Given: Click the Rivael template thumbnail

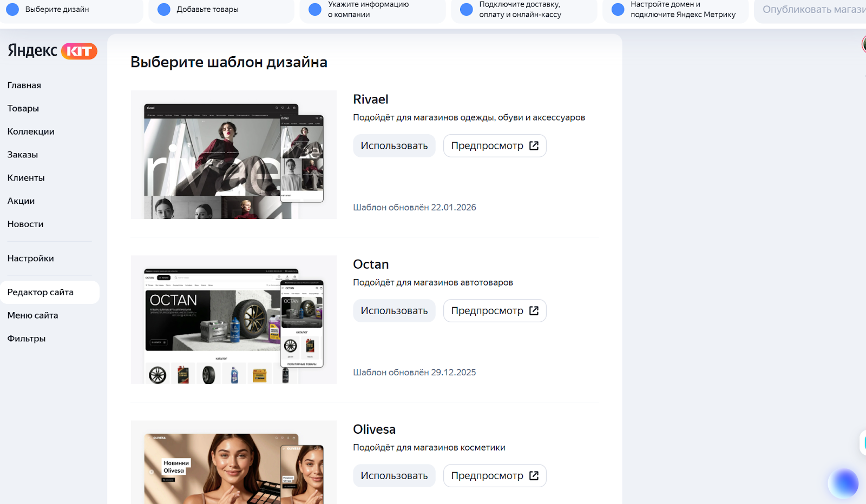Looking at the screenshot, I should point(233,155).
